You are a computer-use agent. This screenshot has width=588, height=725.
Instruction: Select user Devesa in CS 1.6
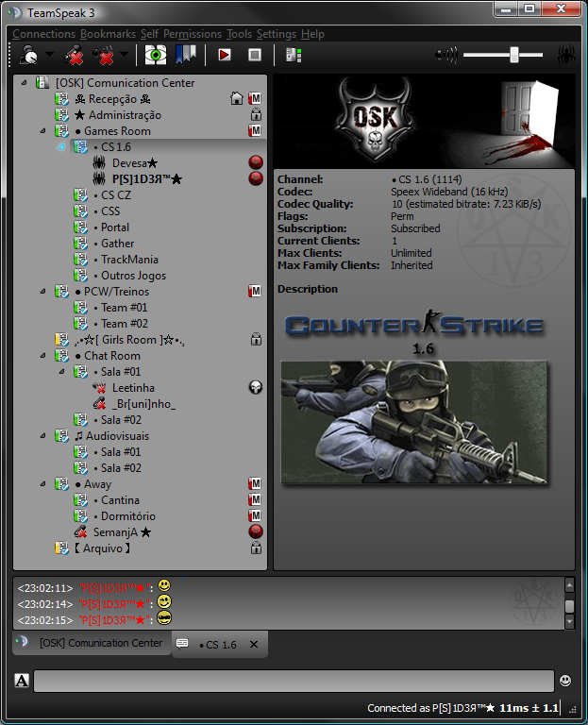(135, 163)
